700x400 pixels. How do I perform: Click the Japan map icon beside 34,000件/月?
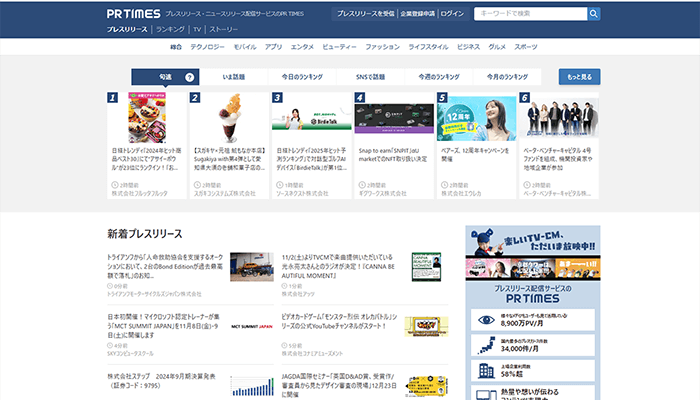point(486,345)
